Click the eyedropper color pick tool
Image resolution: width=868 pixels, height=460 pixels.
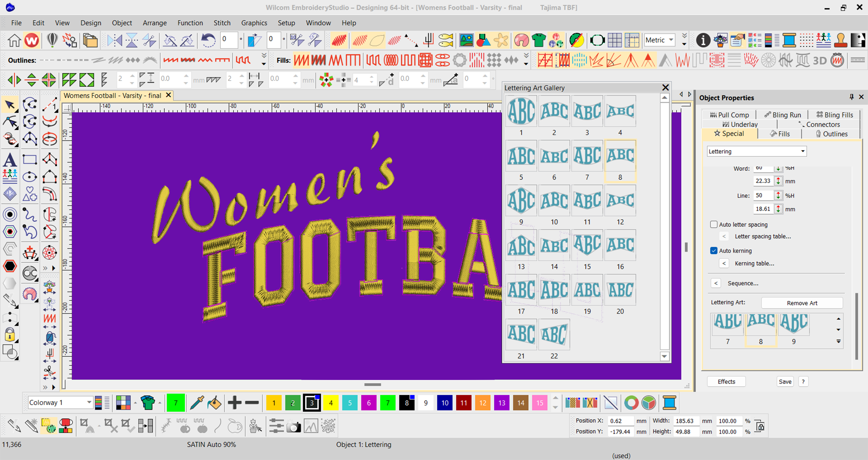(x=197, y=402)
